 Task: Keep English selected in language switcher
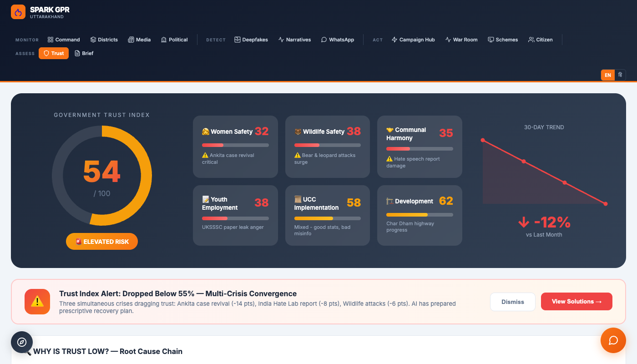point(607,75)
